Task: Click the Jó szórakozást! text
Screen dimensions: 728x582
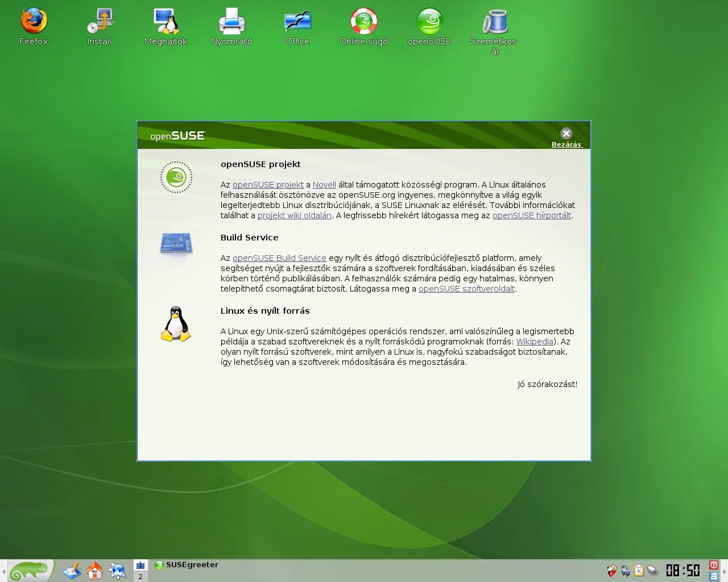Action: [547, 384]
